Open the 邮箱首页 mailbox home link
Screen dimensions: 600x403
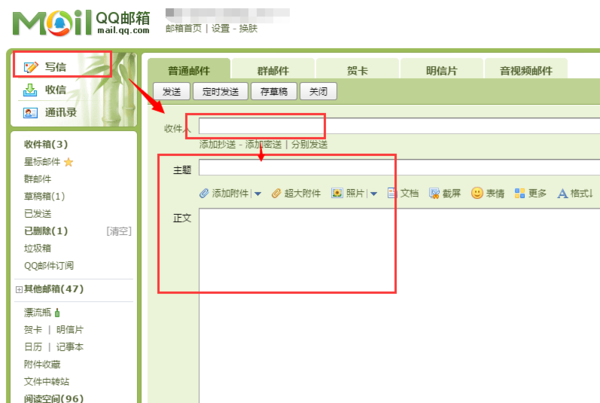click(x=183, y=29)
